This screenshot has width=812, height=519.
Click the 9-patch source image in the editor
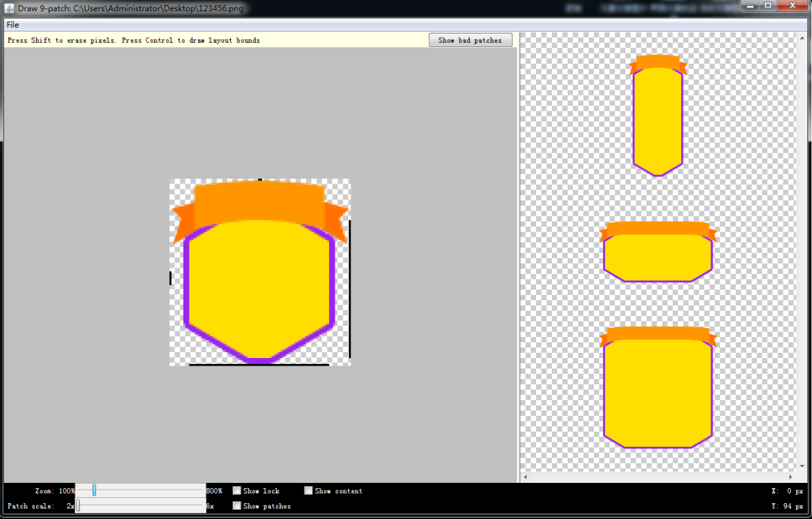[x=260, y=272]
